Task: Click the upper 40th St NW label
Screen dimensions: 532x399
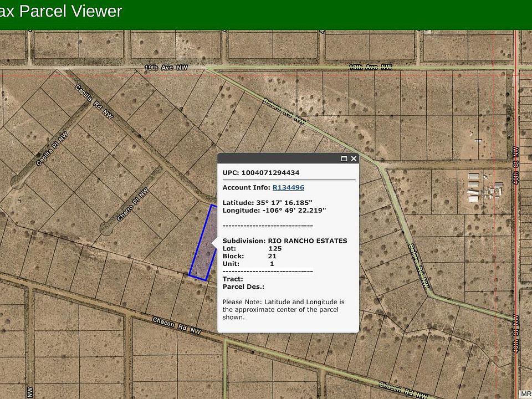Action: tap(516, 165)
